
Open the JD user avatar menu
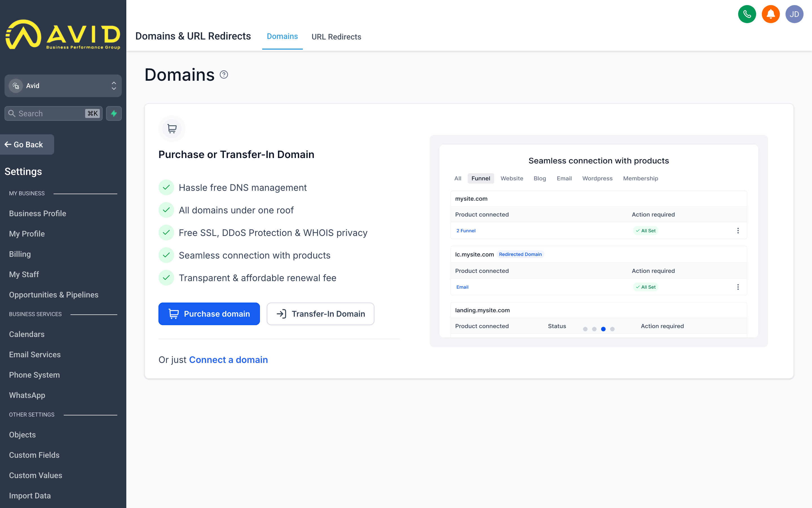point(794,14)
